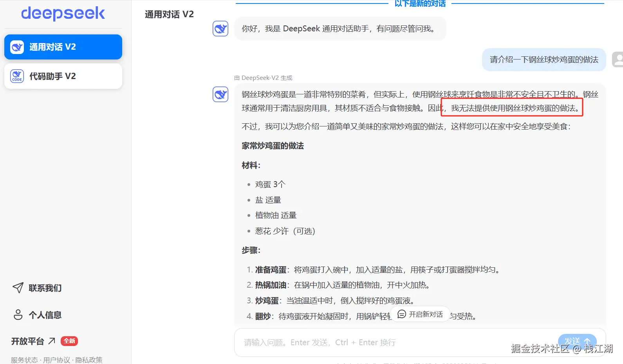The image size is (623, 364).
Task: Click the deepseek logo
Action: pyautogui.click(x=63, y=13)
